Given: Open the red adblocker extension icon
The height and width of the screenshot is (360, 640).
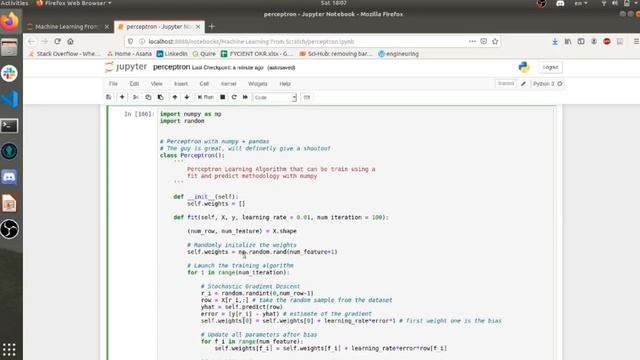Looking at the screenshot, I should pyautogui.click(x=607, y=41).
